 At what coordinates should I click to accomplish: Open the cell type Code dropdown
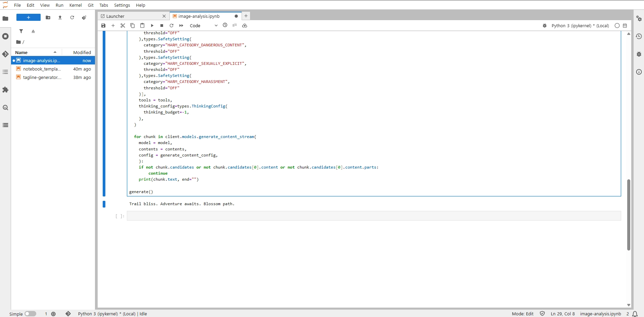point(204,26)
